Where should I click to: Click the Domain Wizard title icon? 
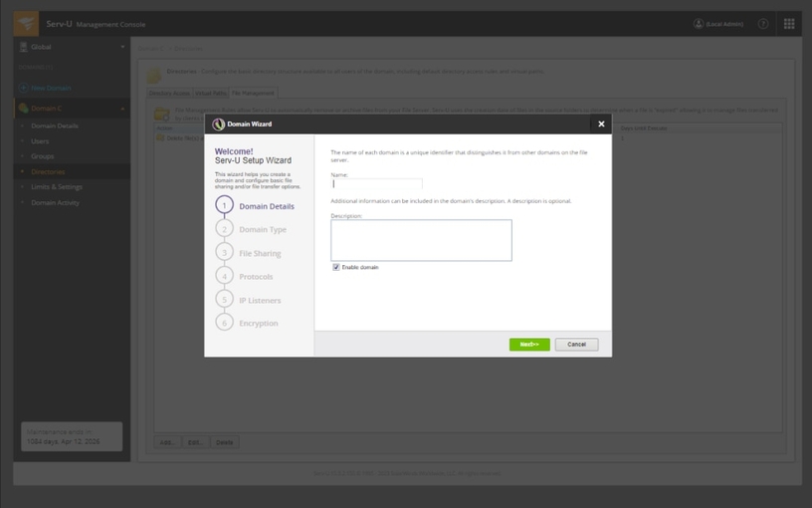[219, 125]
